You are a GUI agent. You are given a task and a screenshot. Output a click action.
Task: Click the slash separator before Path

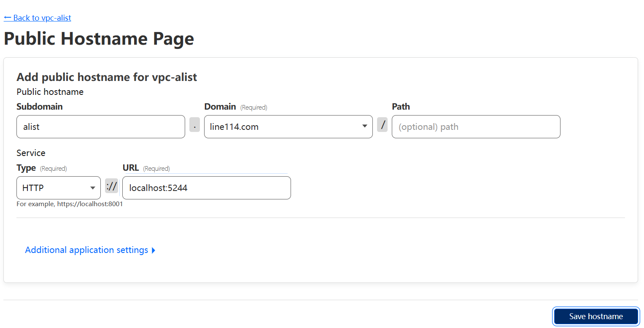click(x=383, y=125)
